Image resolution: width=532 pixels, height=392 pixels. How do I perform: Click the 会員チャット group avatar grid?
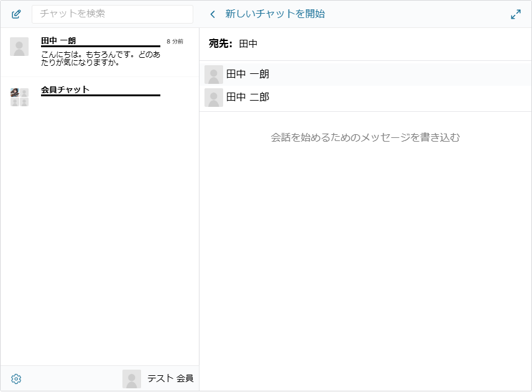tap(19, 98)
